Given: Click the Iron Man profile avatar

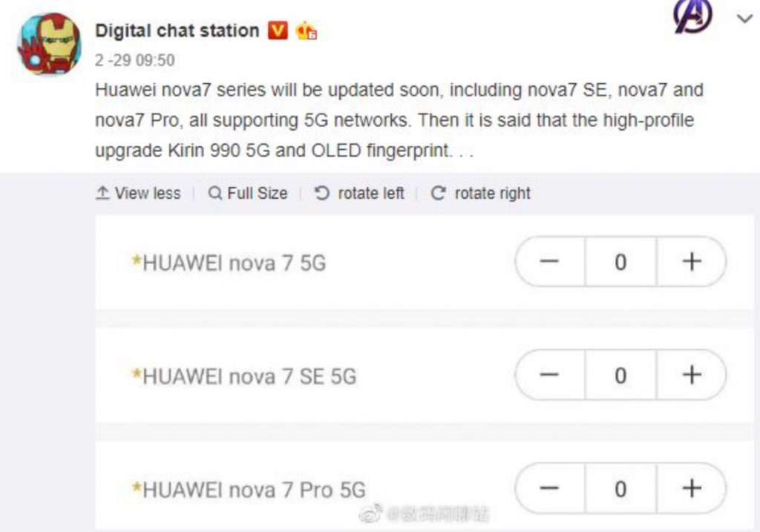Looking at the screenshot, I should pos(48,44).
